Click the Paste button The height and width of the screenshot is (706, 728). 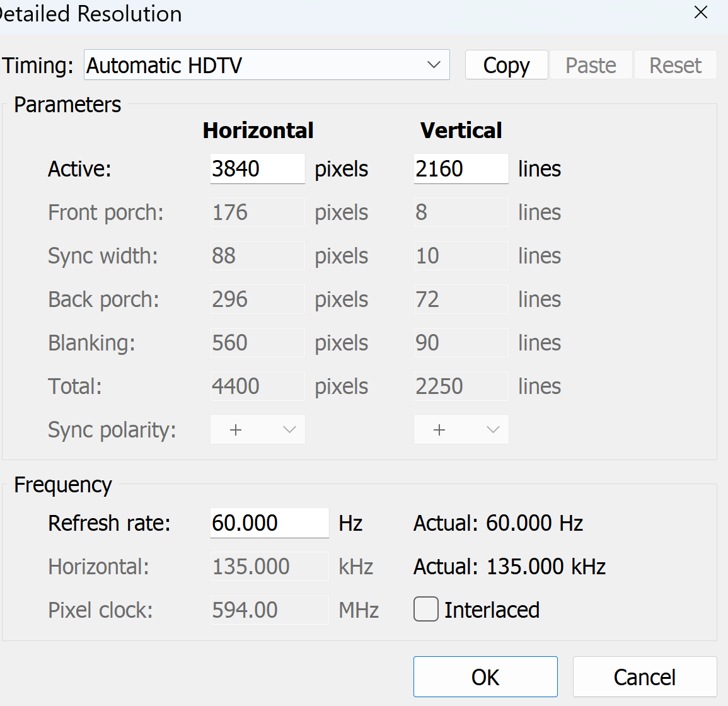coord(591,65)
